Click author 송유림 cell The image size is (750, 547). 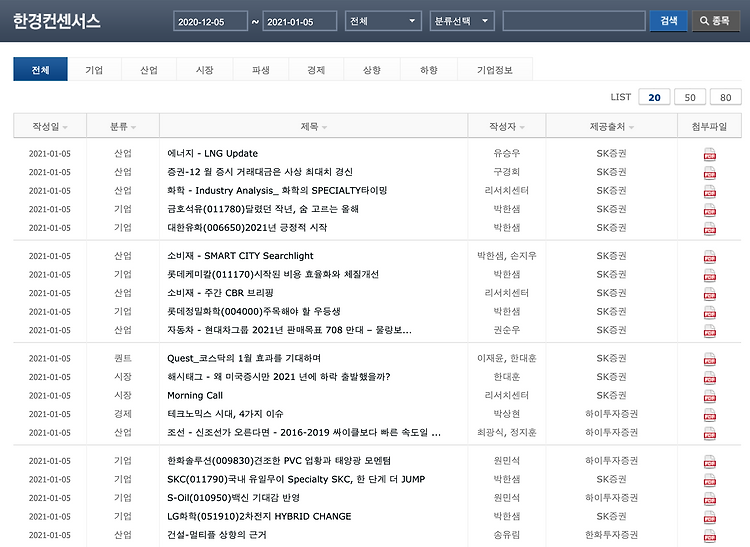507,535
